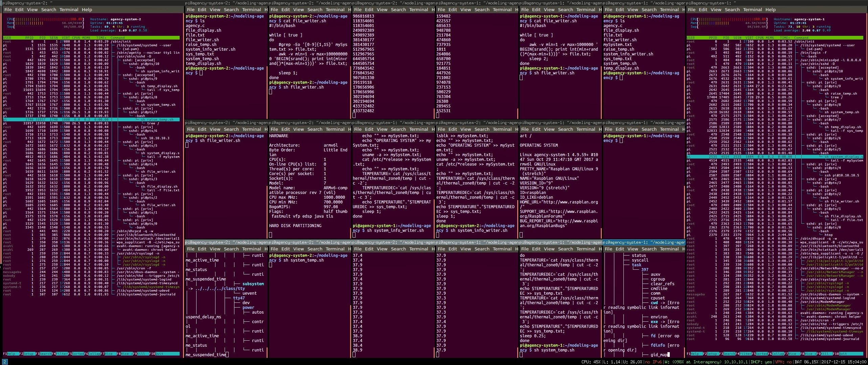Open View menu in agency-system-2 htop window
Viewport: 868px width, 365px height.
pyautogui.click(x=32, y=10)
